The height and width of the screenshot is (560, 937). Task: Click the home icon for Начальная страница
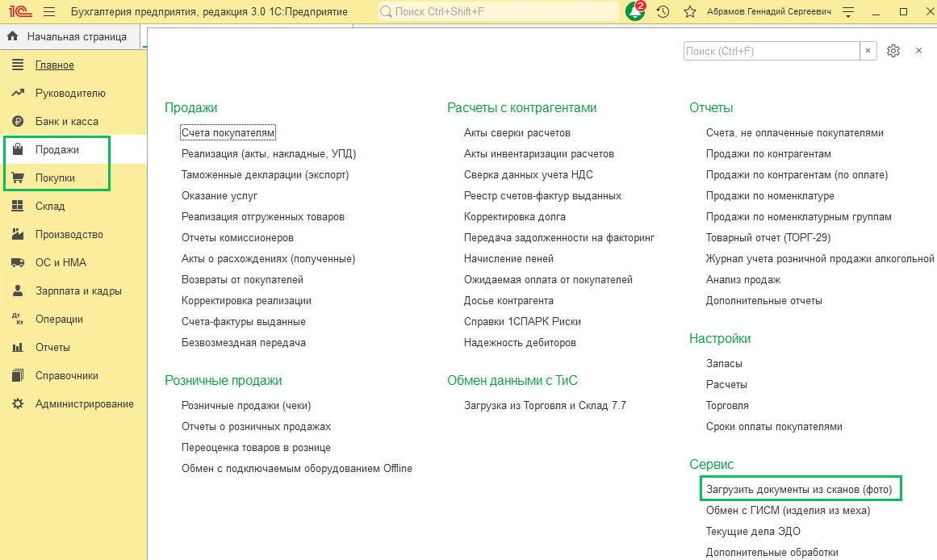13,36
